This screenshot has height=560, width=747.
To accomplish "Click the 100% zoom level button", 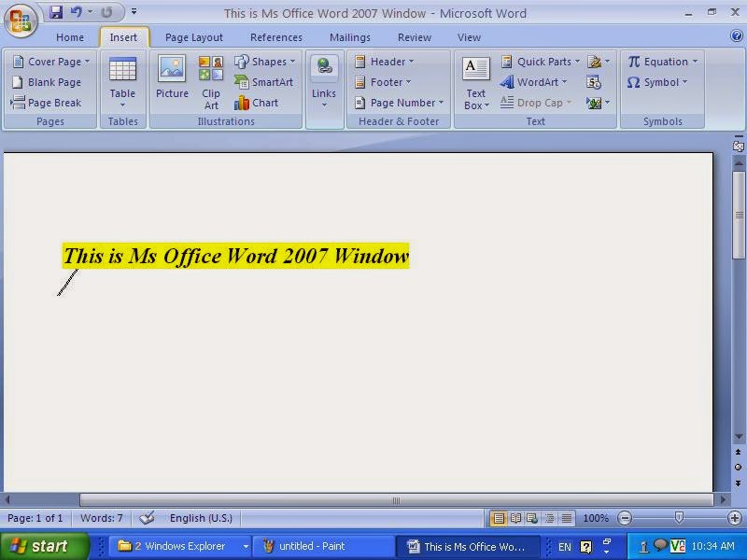I will click(596, 518).
